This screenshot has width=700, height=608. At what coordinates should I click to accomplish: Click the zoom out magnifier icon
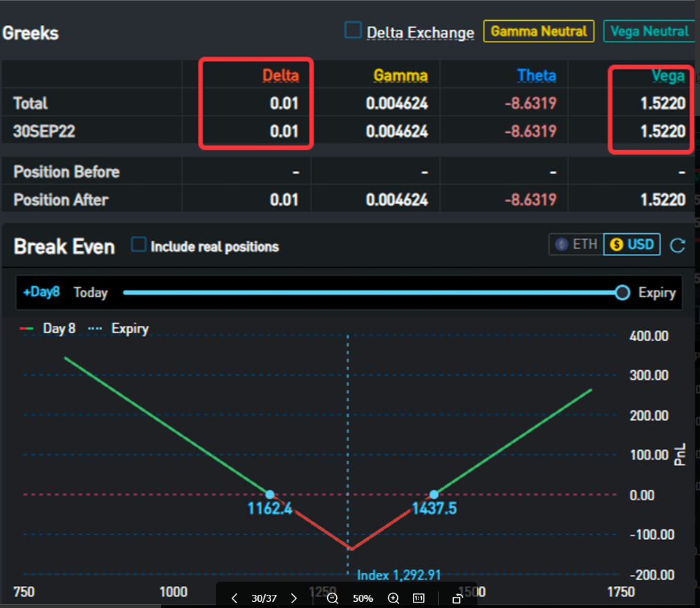(x=333, y=598)
